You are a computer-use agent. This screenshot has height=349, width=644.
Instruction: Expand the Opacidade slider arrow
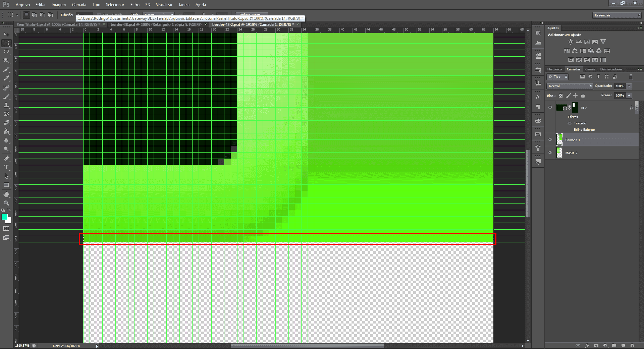(629, 86)
